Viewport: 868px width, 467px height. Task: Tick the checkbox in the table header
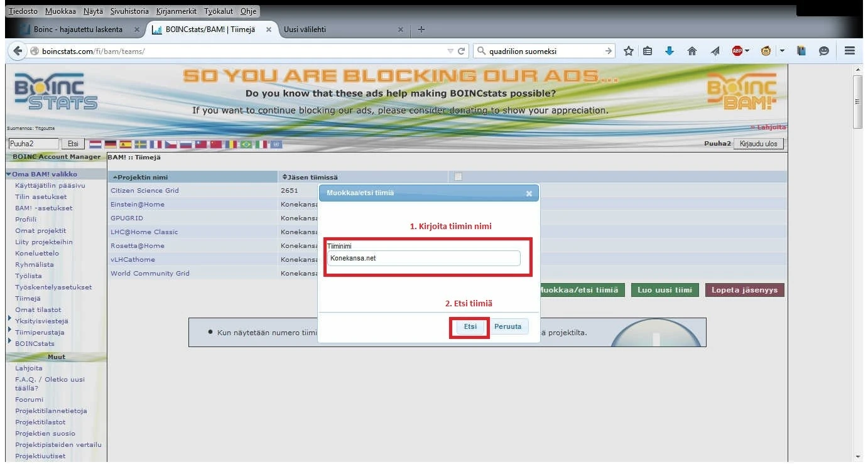458,177
